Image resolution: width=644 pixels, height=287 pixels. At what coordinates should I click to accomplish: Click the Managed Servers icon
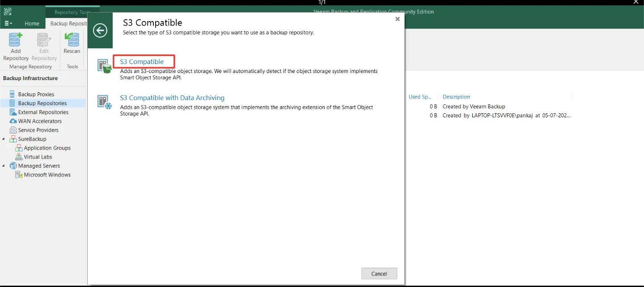(x=13, y=166)
